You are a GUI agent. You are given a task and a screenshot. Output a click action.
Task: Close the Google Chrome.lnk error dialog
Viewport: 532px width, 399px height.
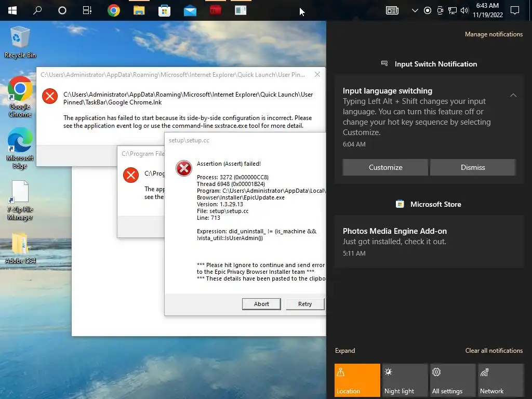tap(317, 74)
